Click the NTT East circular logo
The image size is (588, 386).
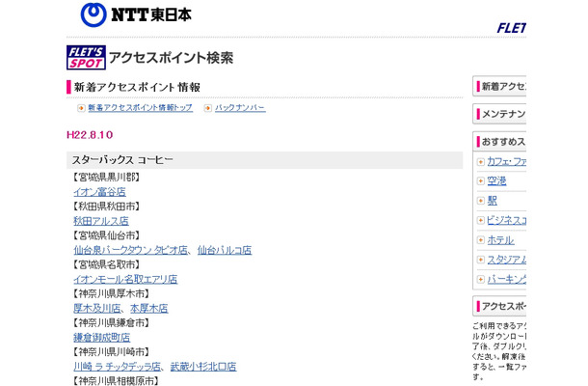coord(94,14)
